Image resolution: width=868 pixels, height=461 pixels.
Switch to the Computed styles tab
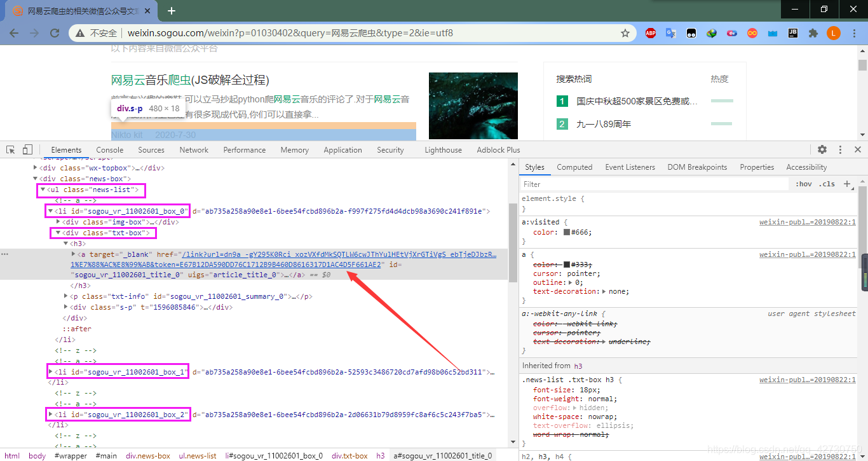(x=574, y=167)
